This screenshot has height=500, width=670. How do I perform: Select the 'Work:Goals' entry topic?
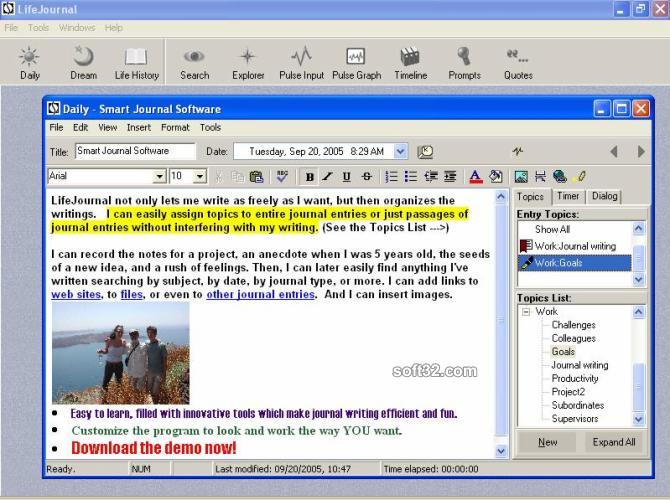[x=574, y=263]
